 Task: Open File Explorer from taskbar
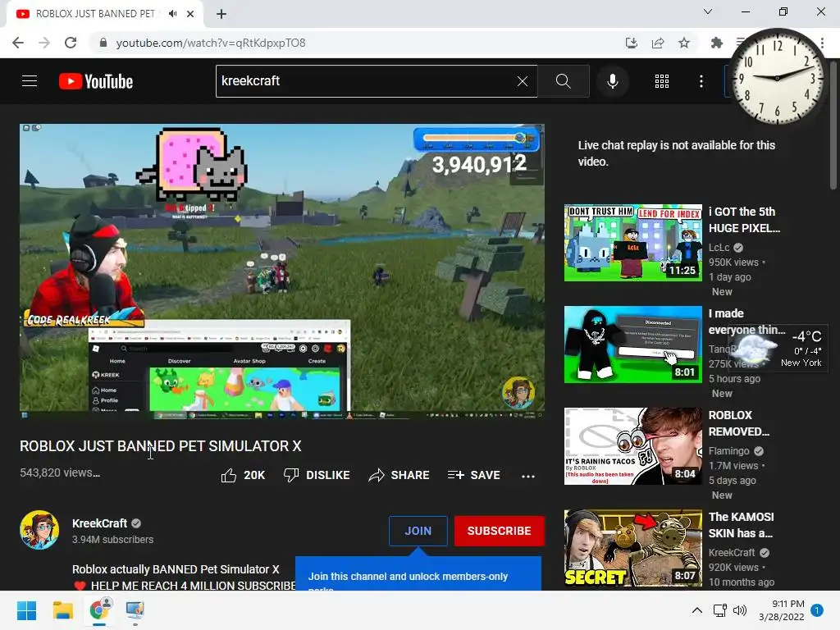pyautogui.click(x=62, y=610)
